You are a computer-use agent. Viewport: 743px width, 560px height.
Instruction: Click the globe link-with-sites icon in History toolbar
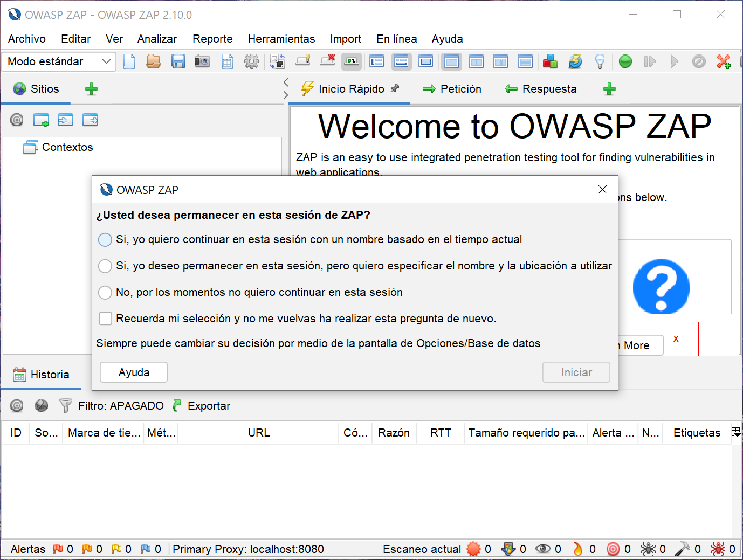point(41,405)
